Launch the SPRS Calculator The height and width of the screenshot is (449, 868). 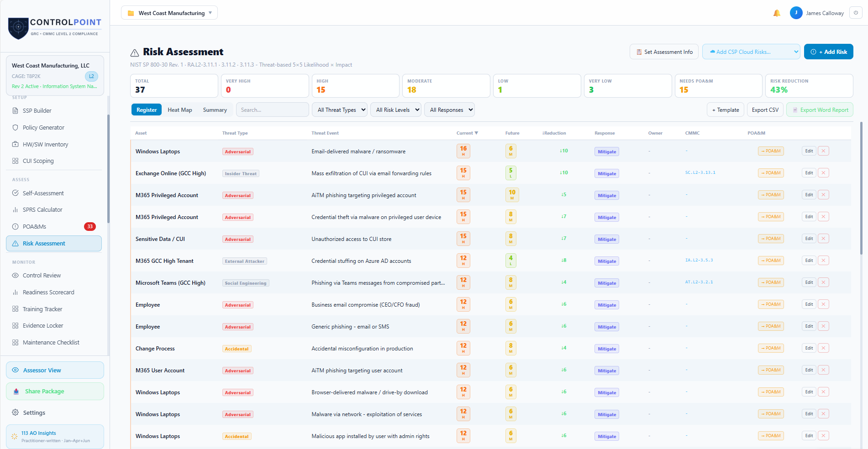click(x=44, y=209)
